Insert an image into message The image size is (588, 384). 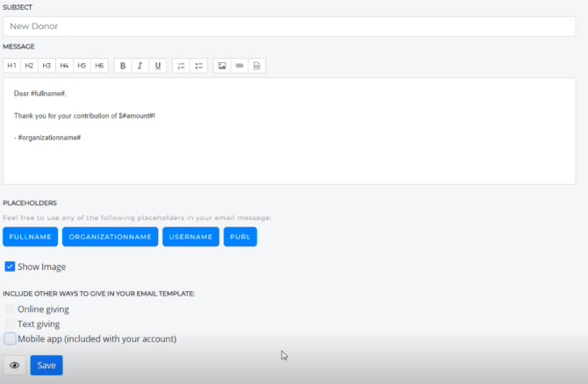[x=222, y=66]
